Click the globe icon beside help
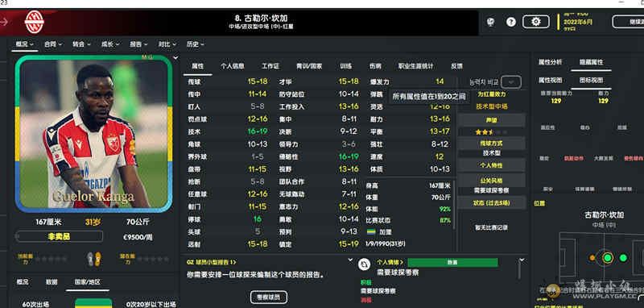 click(491, 22)
